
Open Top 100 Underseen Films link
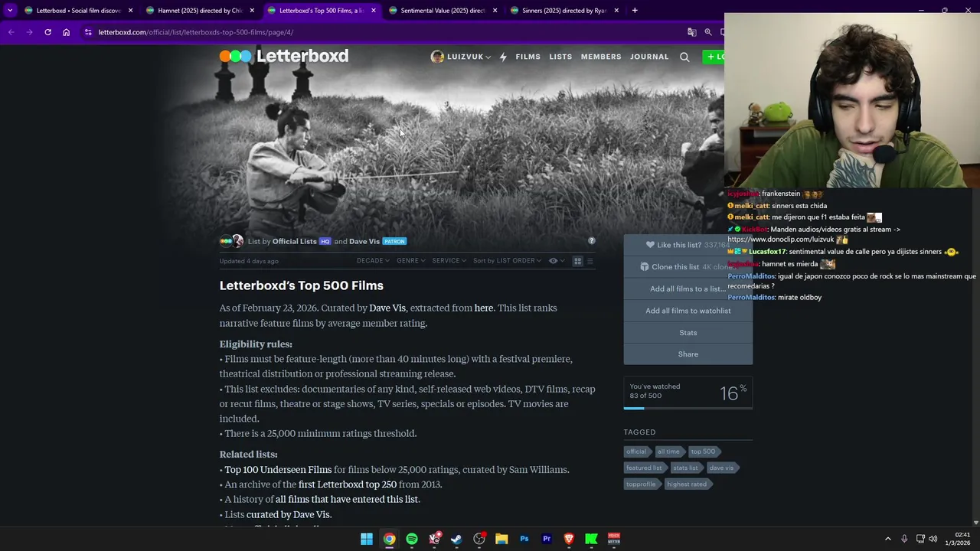click(x=278, y=470)
